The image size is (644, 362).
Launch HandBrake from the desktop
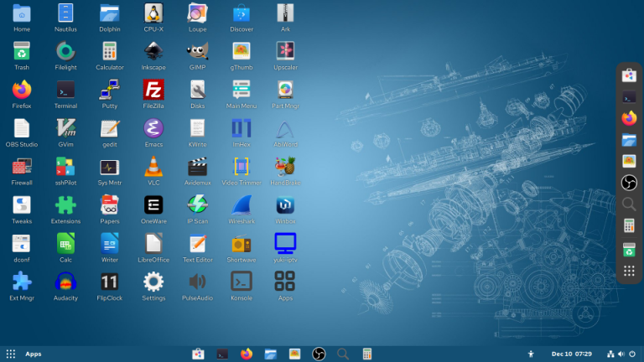(285, 166)
